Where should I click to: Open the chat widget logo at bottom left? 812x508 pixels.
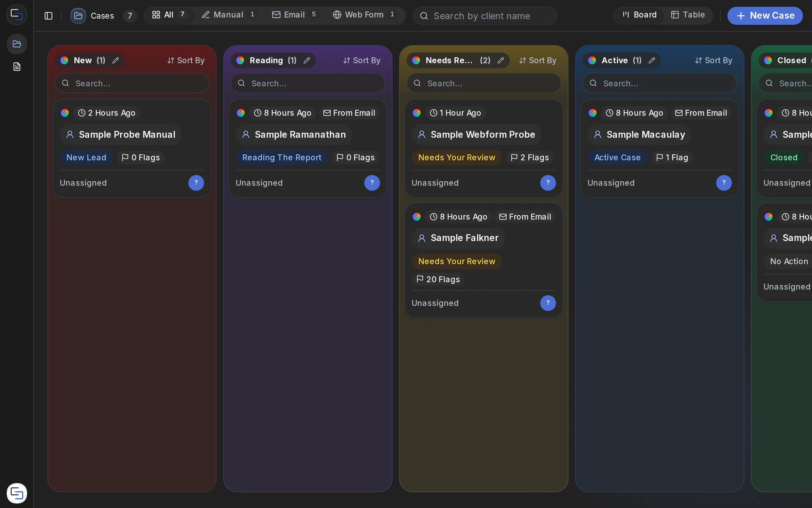click(17, 493)
